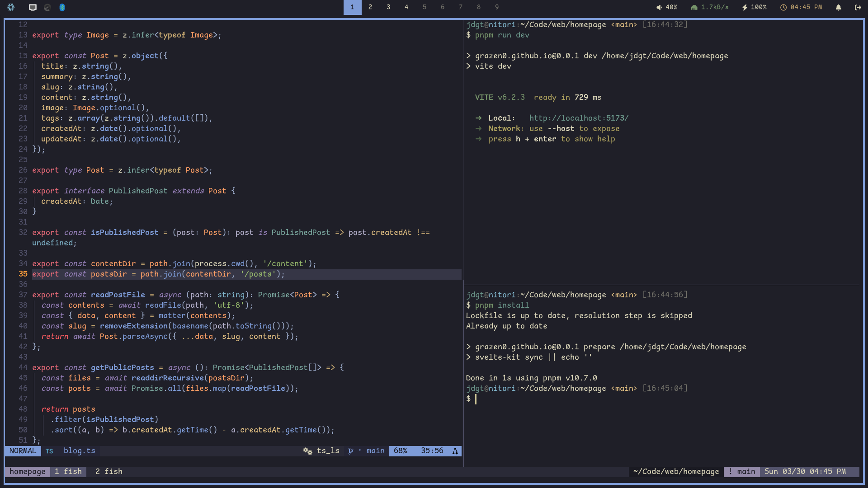Switch to workspace 3

pos(388,7)
